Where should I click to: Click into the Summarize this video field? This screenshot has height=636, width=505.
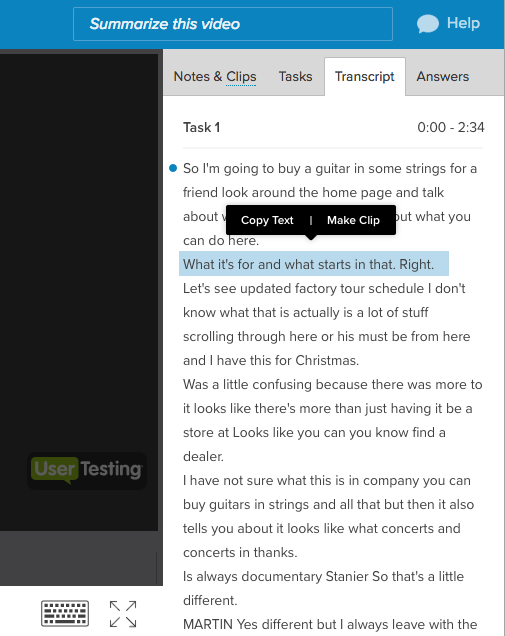[x=233, y=24]
